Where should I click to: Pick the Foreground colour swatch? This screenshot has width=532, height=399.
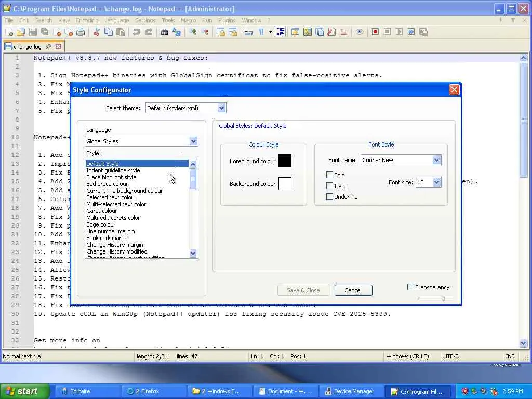(x=285, y=161)
